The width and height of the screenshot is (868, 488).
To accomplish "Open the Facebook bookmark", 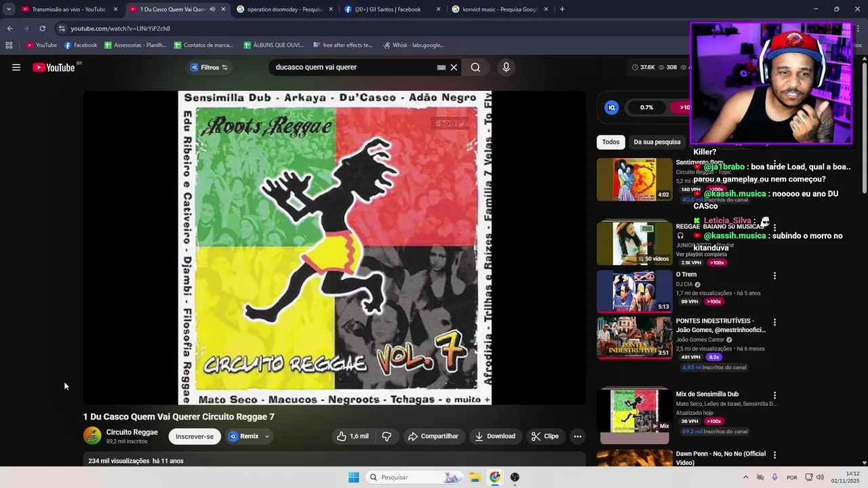I will point(81,45).
